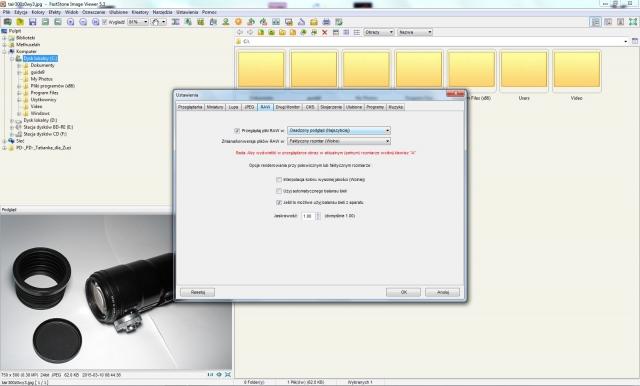Expand the Biblioteki tree node
Image resolution: width=640 pixels, height=386 pixels.
[x=4, y=38]
